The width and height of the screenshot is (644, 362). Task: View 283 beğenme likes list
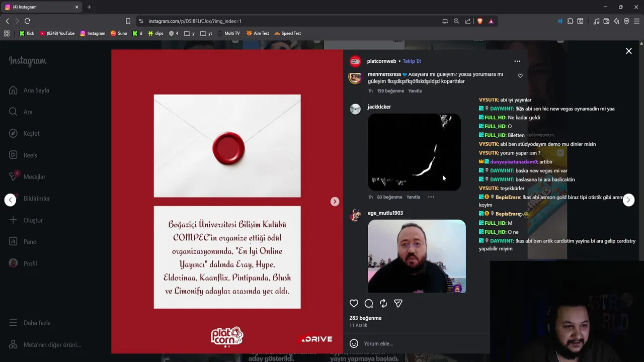366,318
